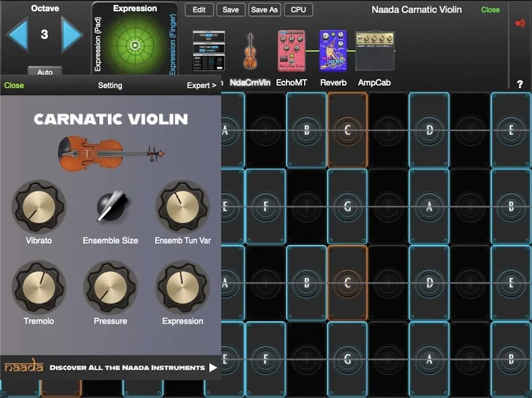
Task: Click the Expression (Pad) label
Action: (x=98, y=44)
